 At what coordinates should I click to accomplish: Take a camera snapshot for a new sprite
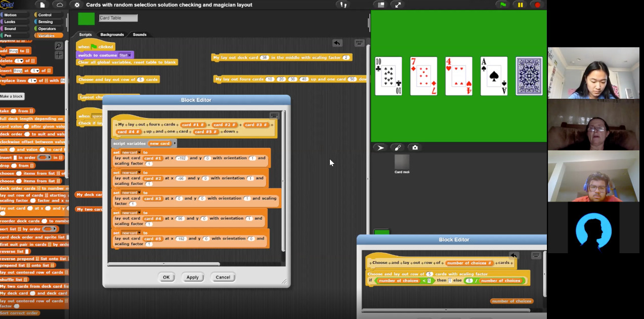(x=415, y=147)
